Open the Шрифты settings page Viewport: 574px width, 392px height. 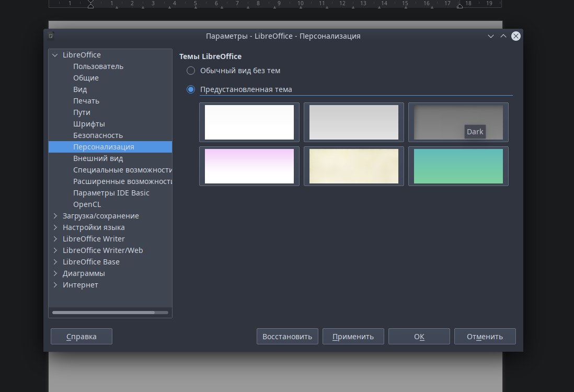coord(89,124)
